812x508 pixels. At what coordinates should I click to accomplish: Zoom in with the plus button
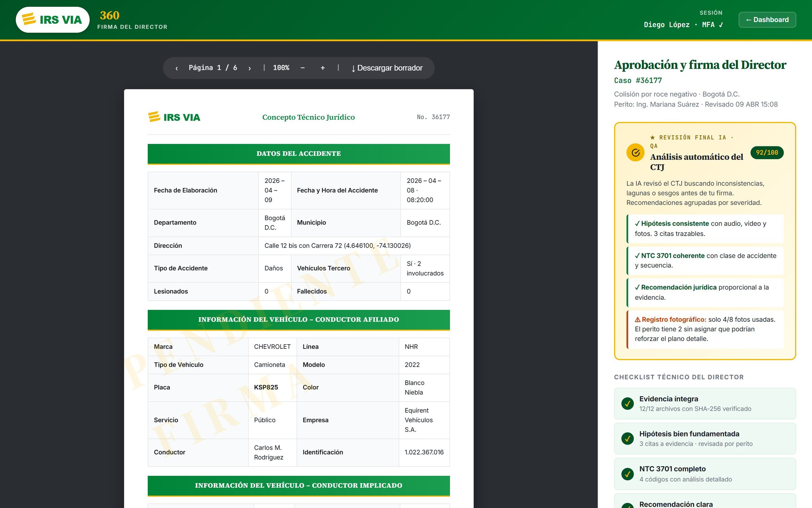point(323,68)
